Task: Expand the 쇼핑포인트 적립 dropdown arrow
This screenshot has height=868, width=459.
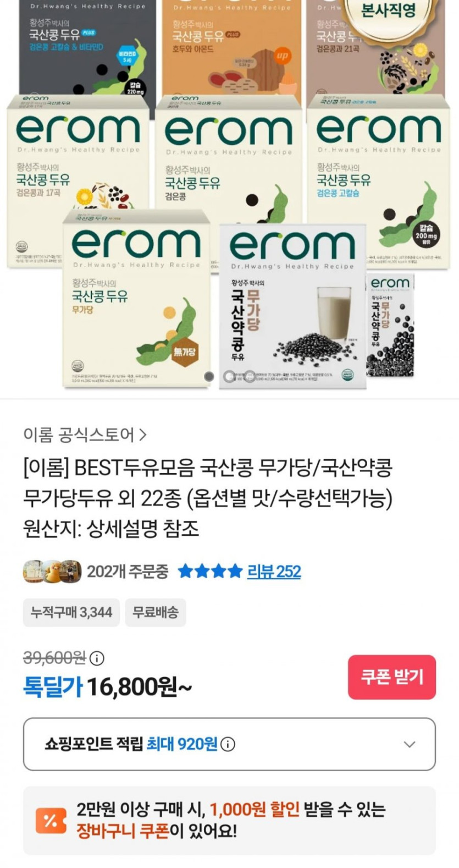Action: 409,744
